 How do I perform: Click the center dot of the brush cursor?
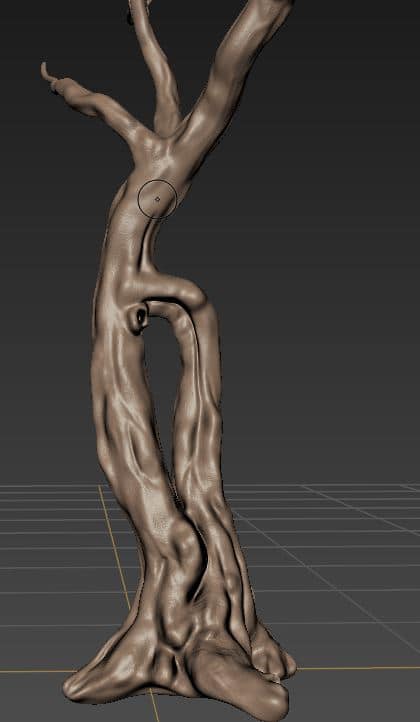click(x=158, y=199)
